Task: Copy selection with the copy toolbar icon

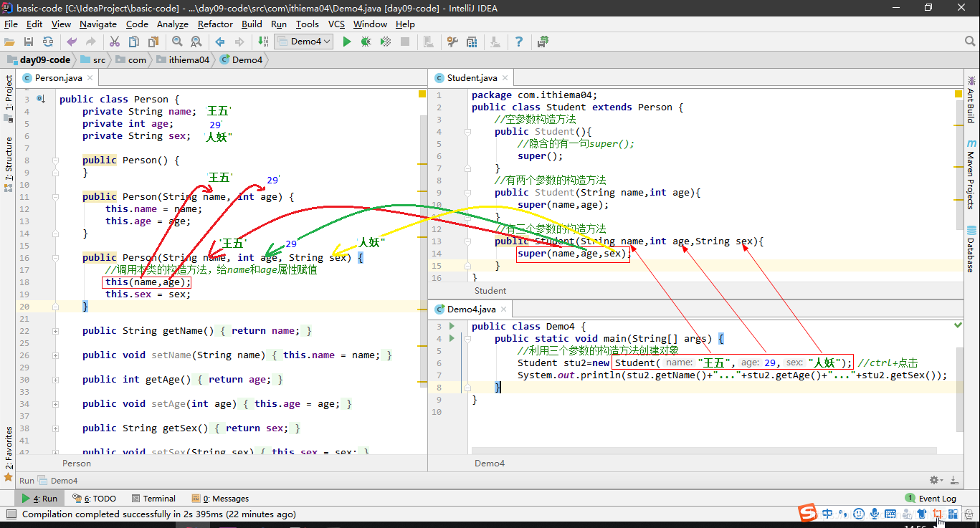Action: pyautogui.click(x=134, y=42)
